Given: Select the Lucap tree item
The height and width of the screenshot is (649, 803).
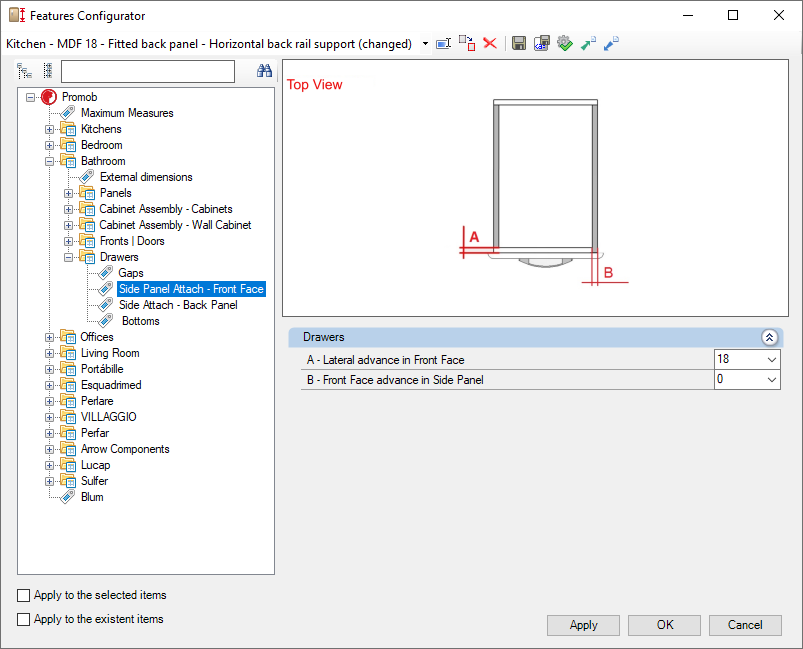Looking at the screenshot, I should (95, 465).
